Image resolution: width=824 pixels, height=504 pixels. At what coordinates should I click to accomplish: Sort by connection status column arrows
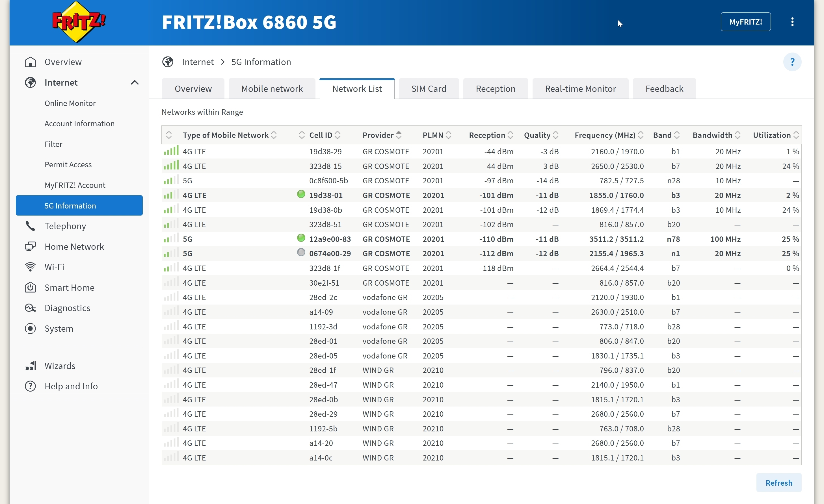point(302,135)
